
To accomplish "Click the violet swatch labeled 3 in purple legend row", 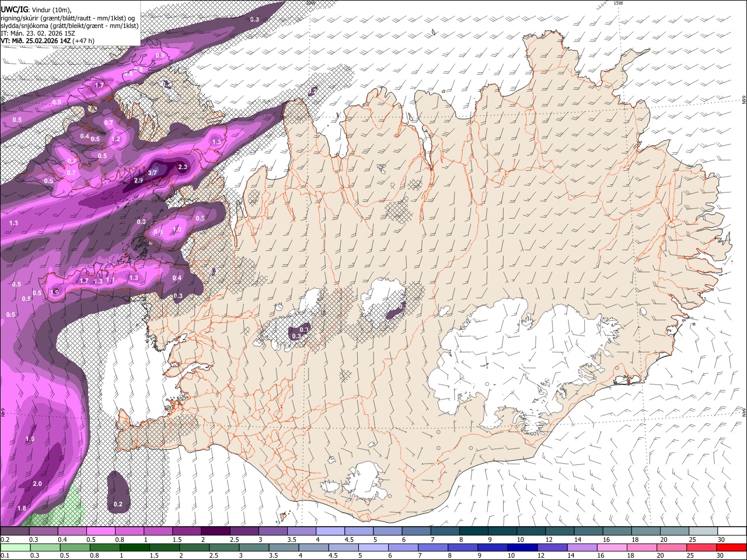I will point(273,531).
